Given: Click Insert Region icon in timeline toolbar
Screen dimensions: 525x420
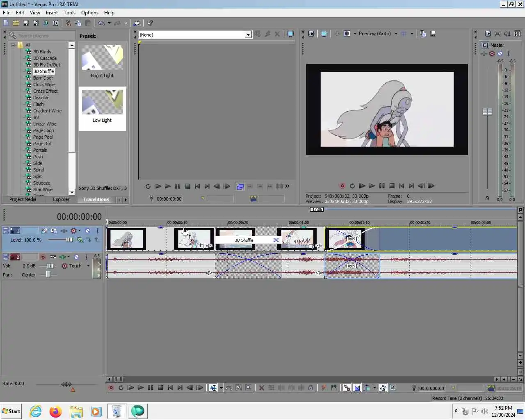Looking at the screenshot, I should click(333, 388).
